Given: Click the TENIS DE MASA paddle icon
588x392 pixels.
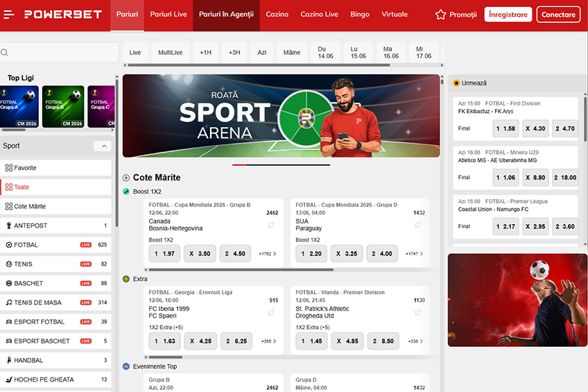Looking at the screenshot, I should click(x=9, y=302).
